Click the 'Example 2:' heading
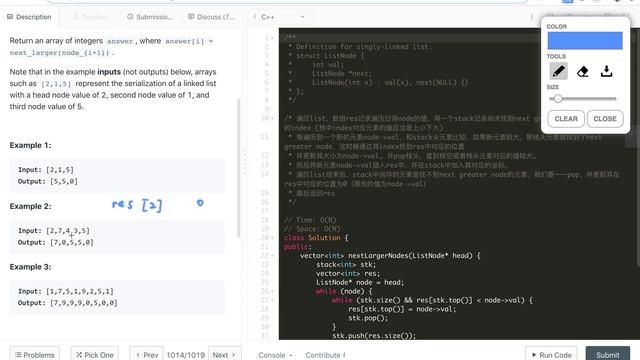 point(31,206)
